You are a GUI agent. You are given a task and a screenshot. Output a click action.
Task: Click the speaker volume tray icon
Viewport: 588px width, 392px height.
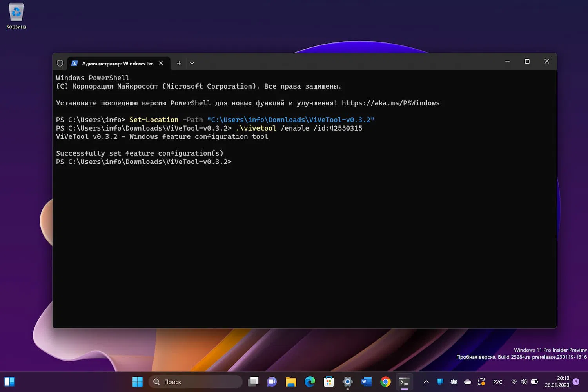click(x=524, y=382)
